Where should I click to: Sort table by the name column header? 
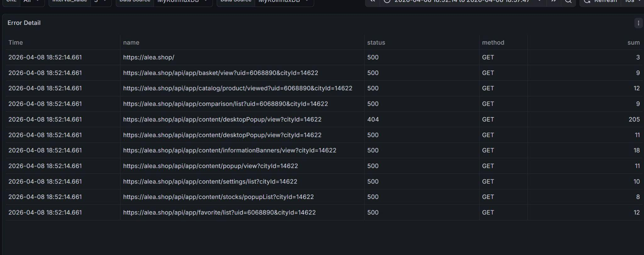tap(131, 42)
